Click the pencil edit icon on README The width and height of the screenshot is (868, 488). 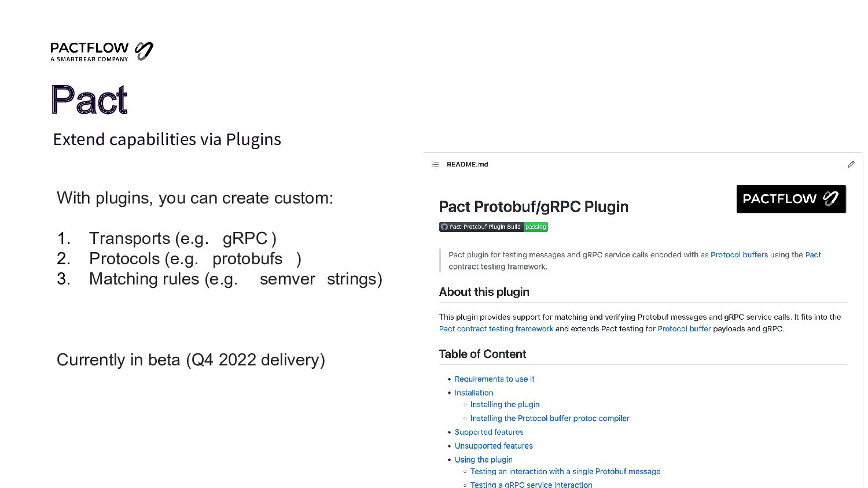coord(851,164)
